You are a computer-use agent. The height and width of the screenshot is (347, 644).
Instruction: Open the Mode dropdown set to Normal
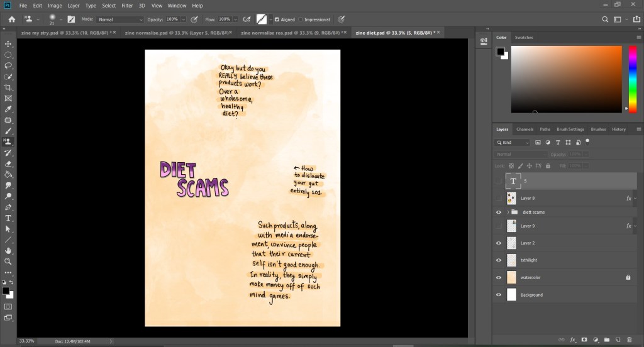coord(120,19)
